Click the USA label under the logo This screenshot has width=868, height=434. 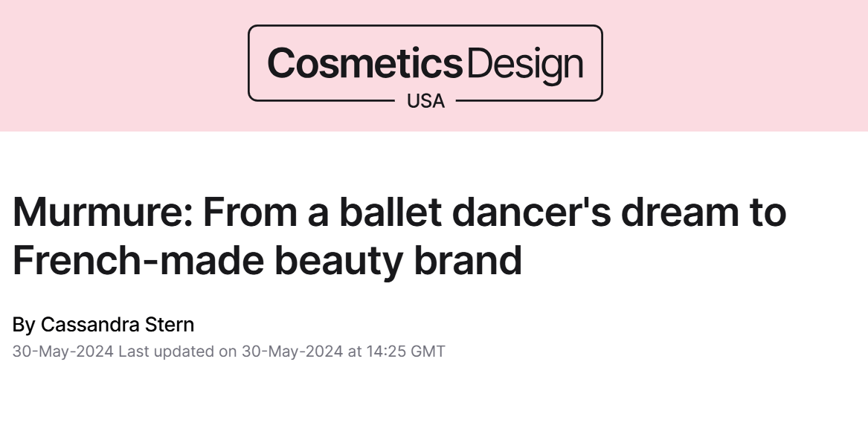pos(425,101)
